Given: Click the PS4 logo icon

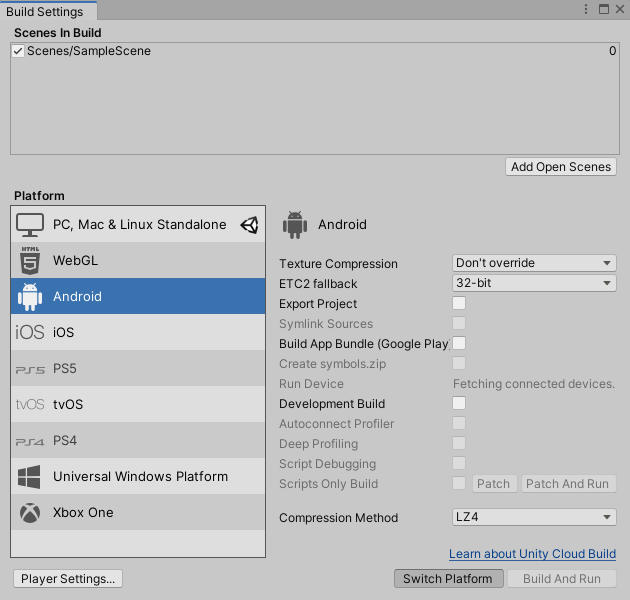Looking at the screenshot, I should coord(30,442).
